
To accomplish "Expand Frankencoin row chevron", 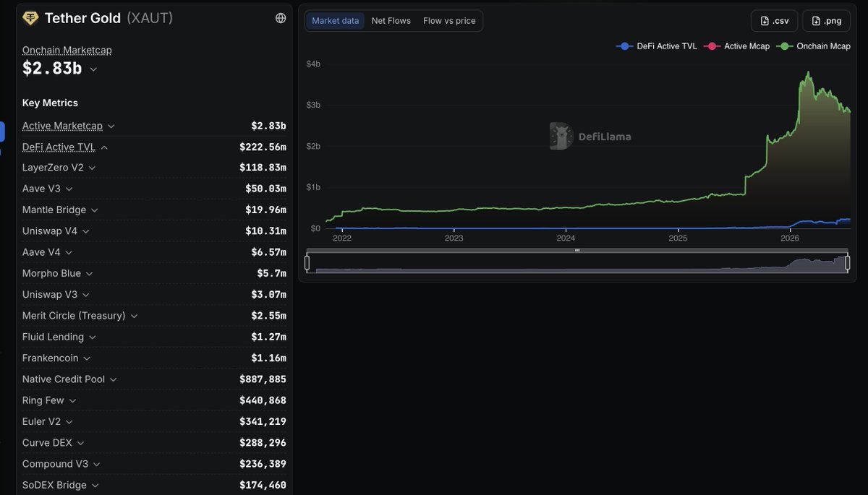I will click(x=86, y=358).
